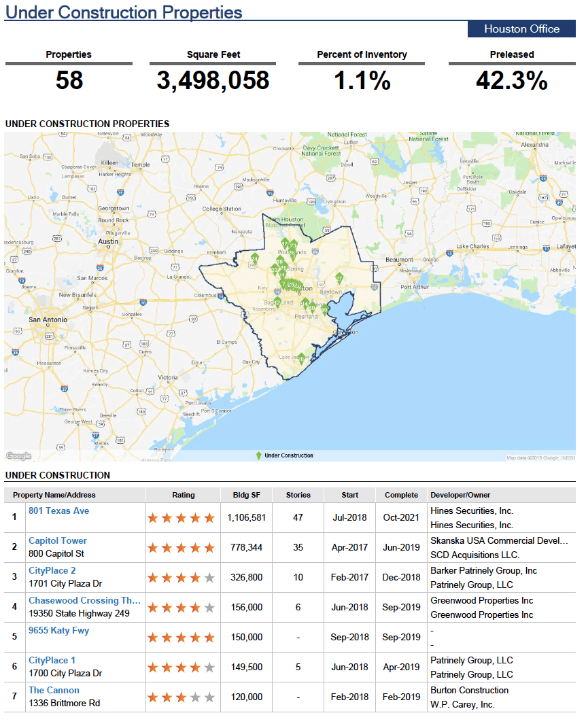Viewport: 586px width, 728px height.
Task: Select map marker 14 near Pearland
Action: pos(305,305)
